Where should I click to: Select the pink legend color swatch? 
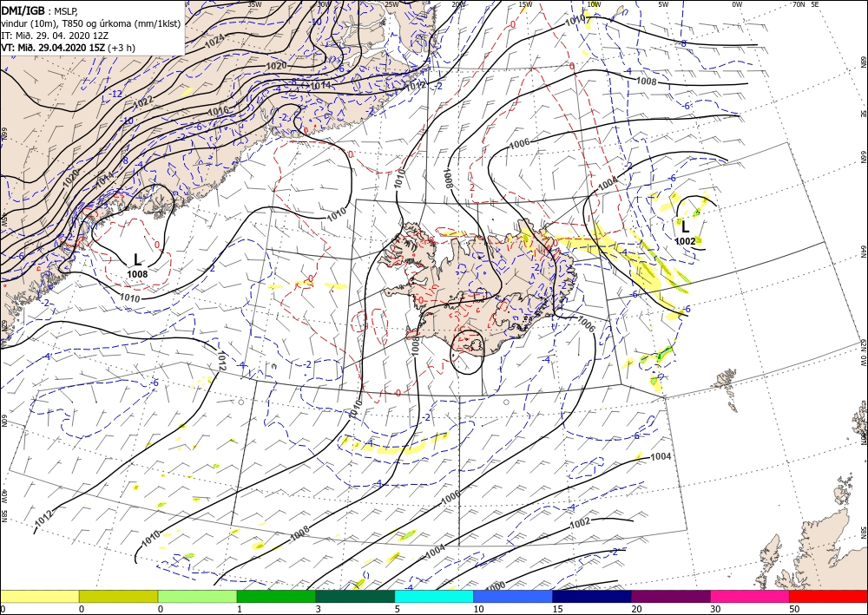(750, 596)
